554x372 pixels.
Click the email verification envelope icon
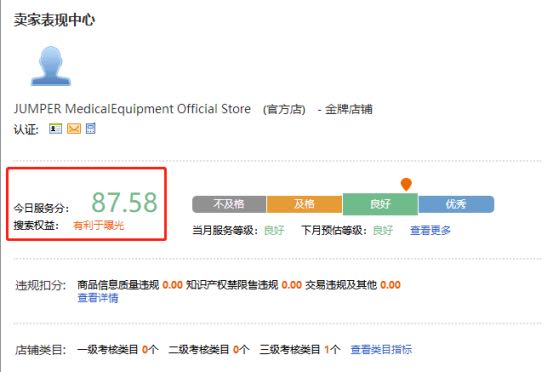point(74,129)
